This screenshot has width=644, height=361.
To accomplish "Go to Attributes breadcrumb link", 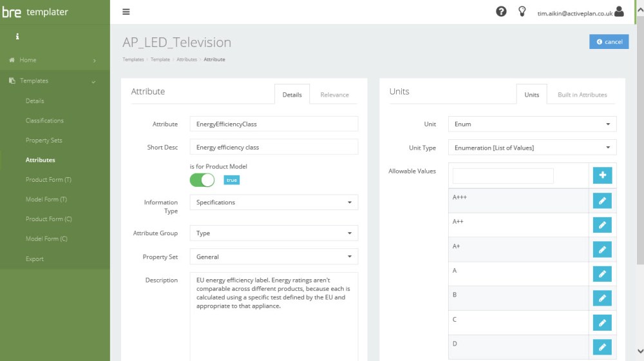I will [x=187, y=59].
